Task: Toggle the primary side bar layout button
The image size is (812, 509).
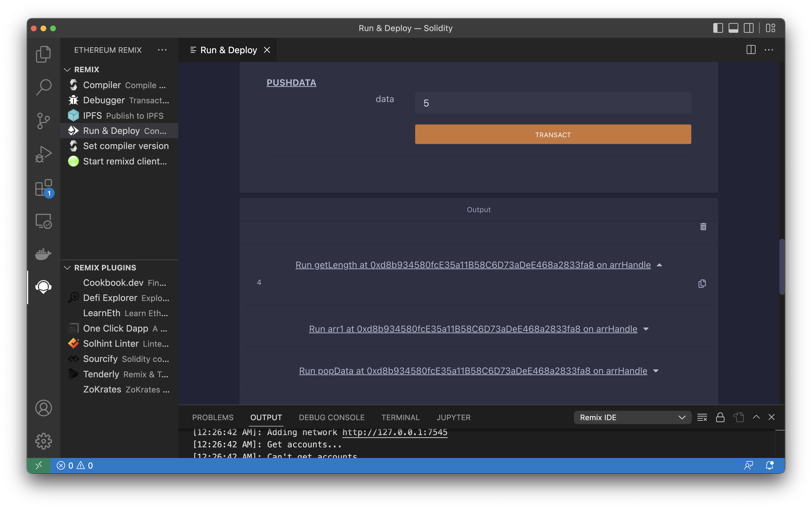Action: coord(718,28)
